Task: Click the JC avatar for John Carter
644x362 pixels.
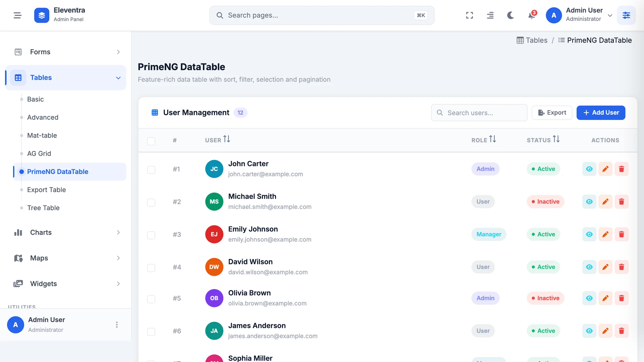Action: [x=214, y=169]
